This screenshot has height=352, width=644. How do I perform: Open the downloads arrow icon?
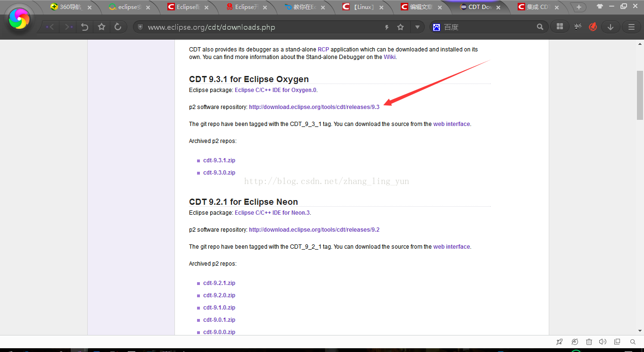click(x=611, y=27)
